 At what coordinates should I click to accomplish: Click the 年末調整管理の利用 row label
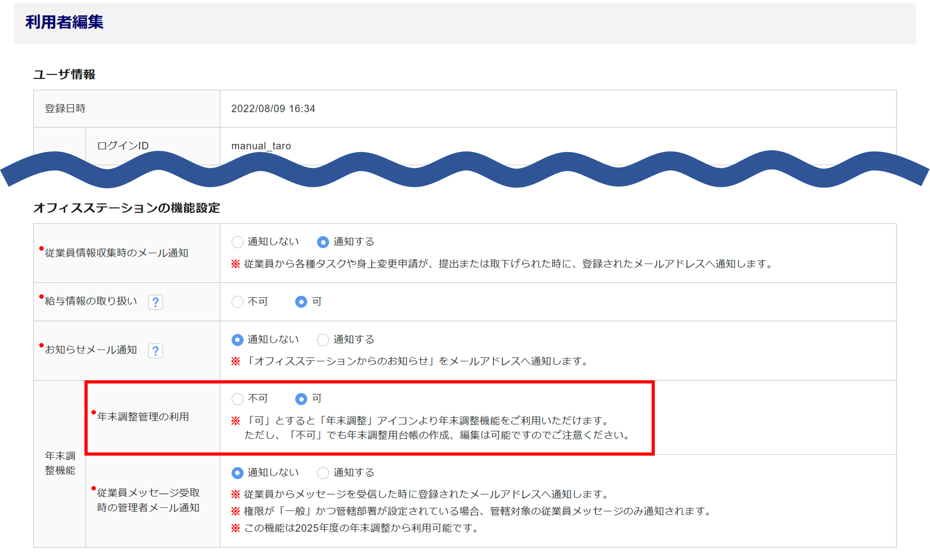coord(143,417)
